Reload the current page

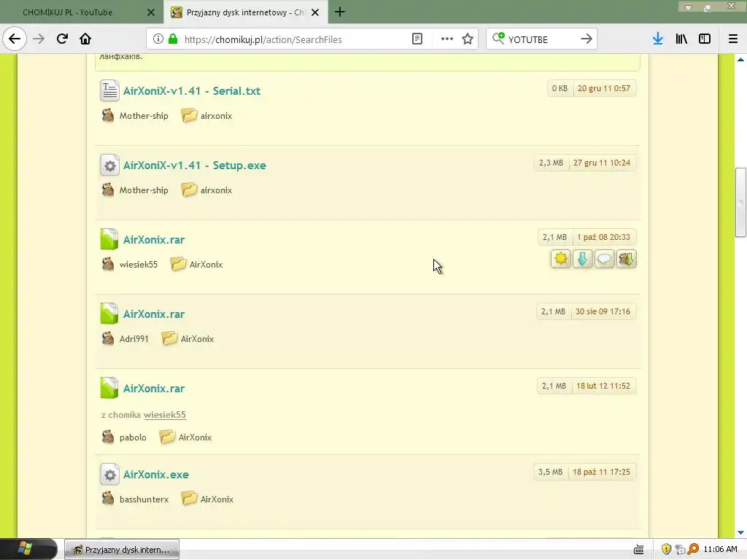pos(62,39)
